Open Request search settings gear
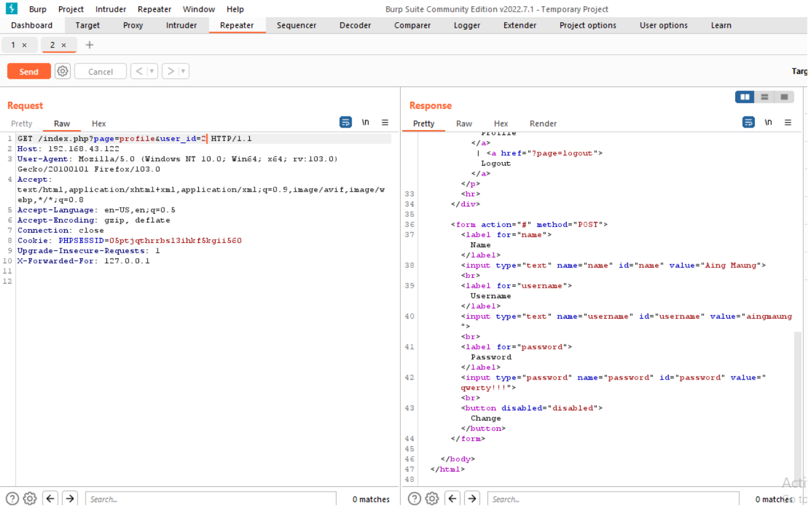812x509 pixels. click(30, 499)
